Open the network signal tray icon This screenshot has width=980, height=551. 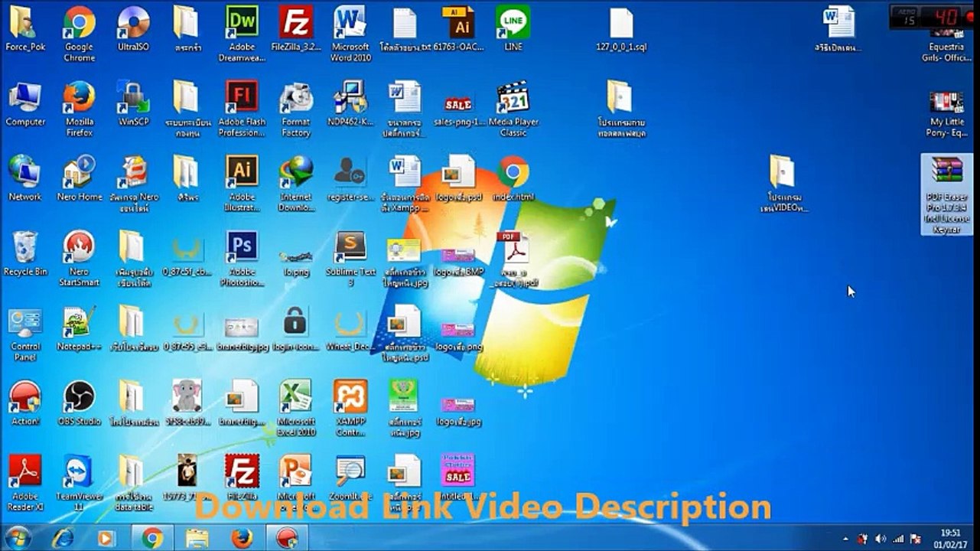point(897,539)
